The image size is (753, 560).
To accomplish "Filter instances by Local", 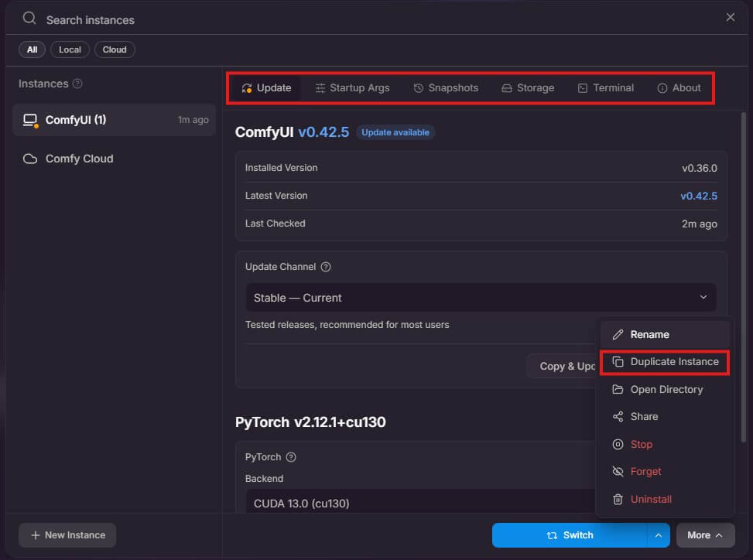I will [x=70, y=50].
